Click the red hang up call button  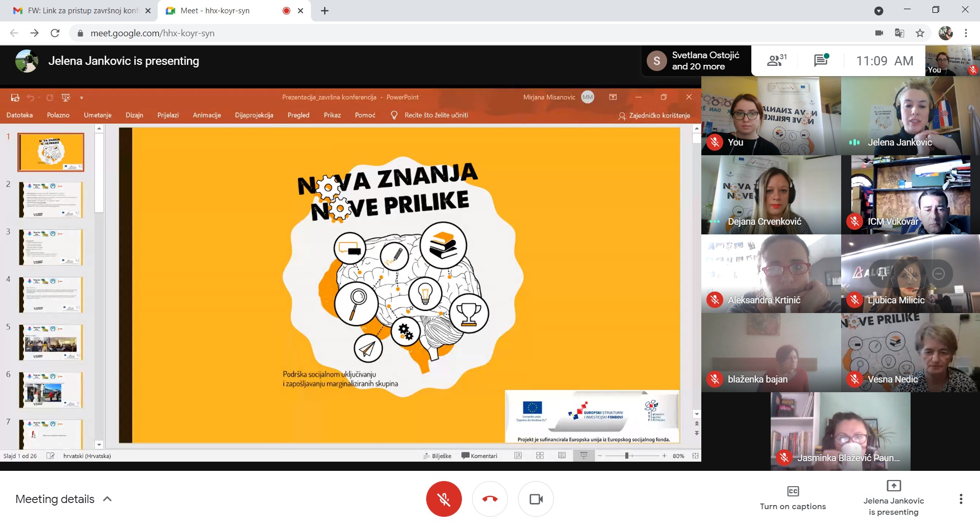point(489,499)
